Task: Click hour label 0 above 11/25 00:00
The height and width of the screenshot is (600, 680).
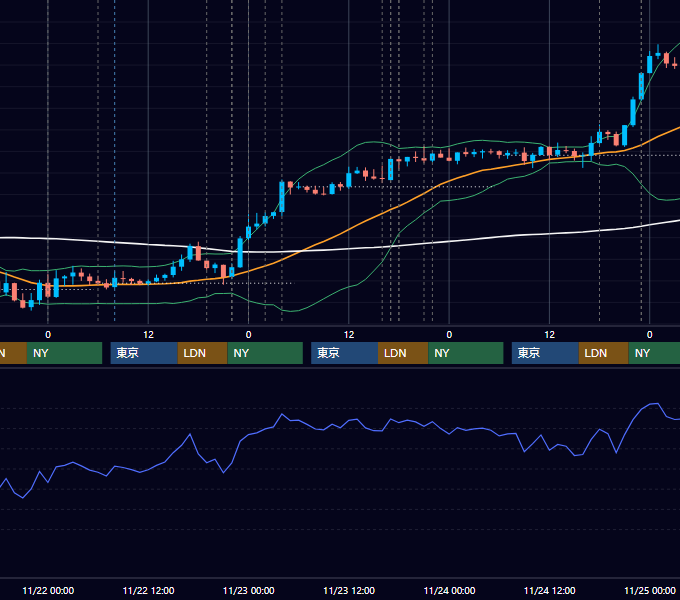Action: tap(650, 335)
